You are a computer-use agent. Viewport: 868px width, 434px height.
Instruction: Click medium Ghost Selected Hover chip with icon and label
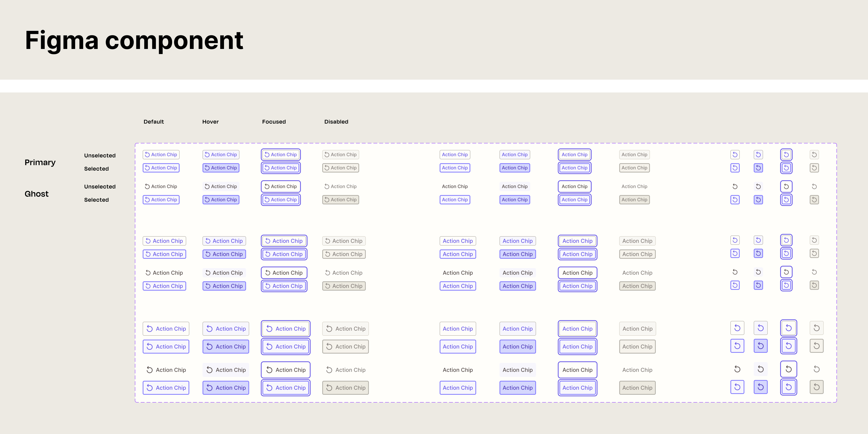tap(224, 286)
